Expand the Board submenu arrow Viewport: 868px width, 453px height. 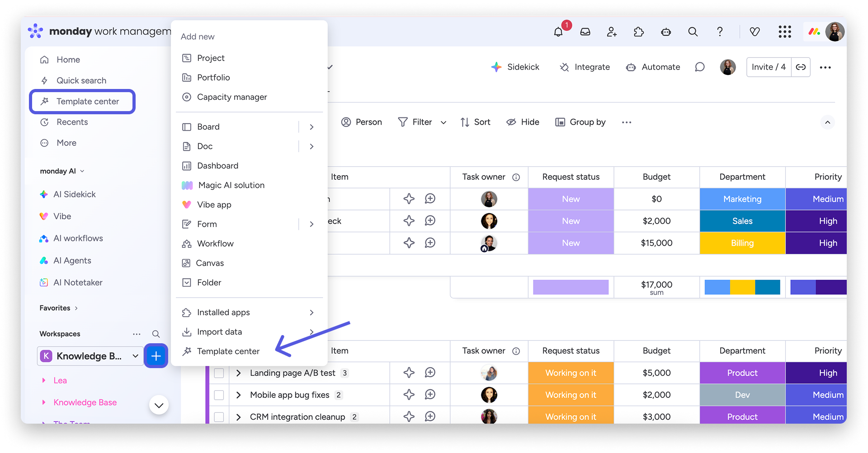pyautogui.click(x=311, y=127)
